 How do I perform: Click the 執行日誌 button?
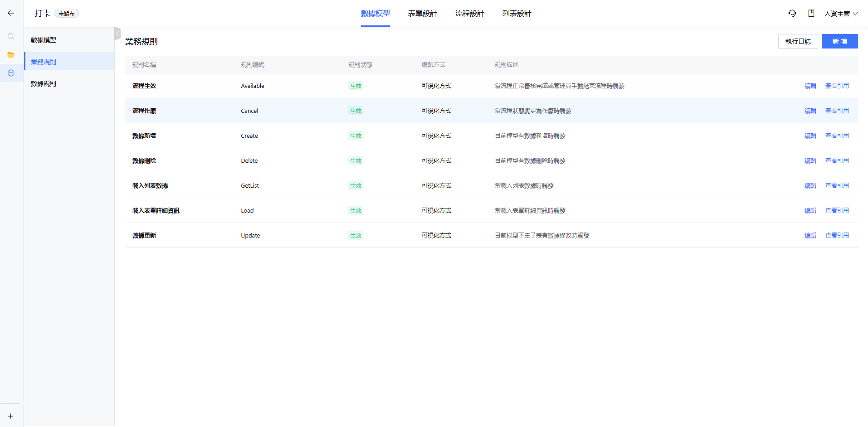coord(798,41)
